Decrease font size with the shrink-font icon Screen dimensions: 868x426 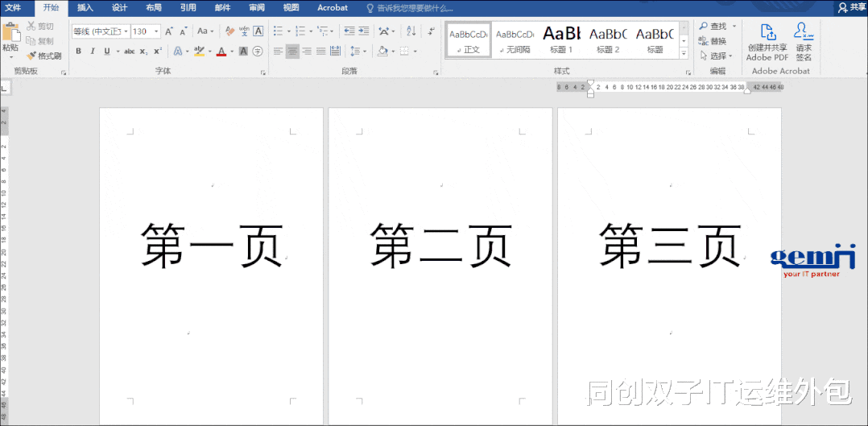click(x=184, y=31)
